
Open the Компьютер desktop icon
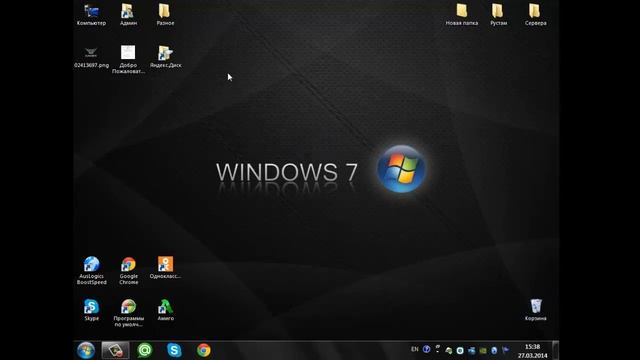pos(91,14)
